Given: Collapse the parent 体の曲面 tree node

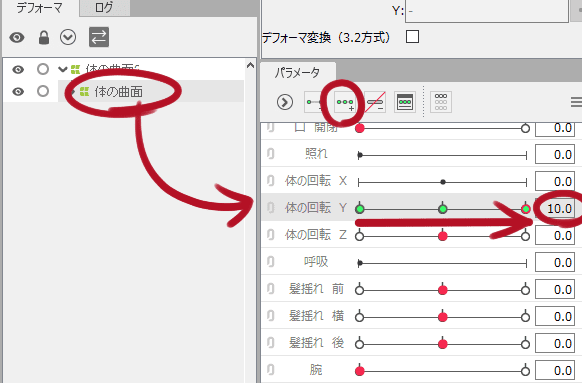Looking at the screenshot, I should [63, 69].
